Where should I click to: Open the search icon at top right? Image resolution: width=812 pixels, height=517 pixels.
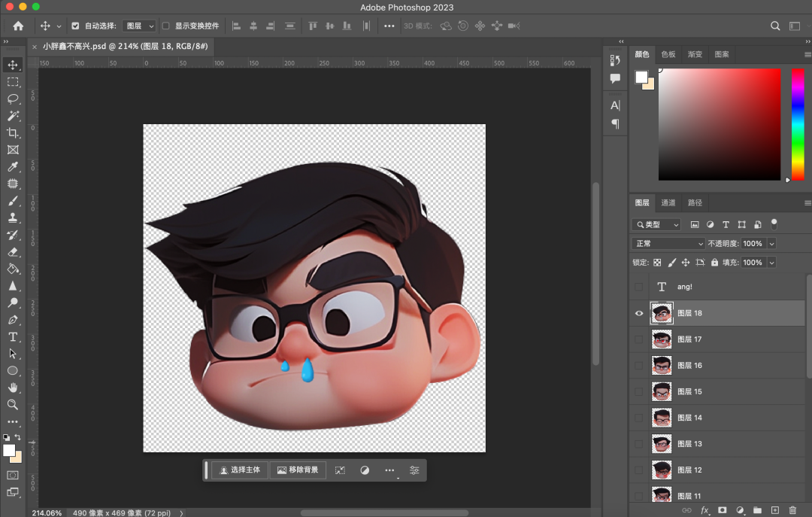point(775,26)
